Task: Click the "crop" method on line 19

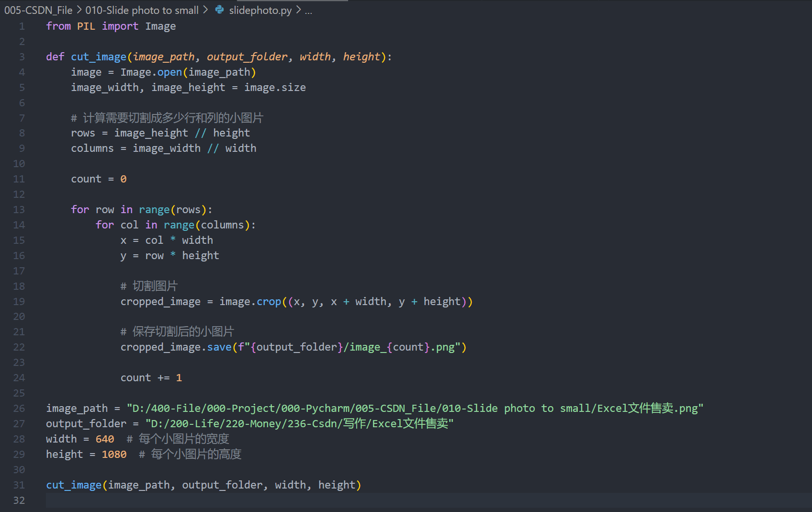Action: [x=269, y=302]
